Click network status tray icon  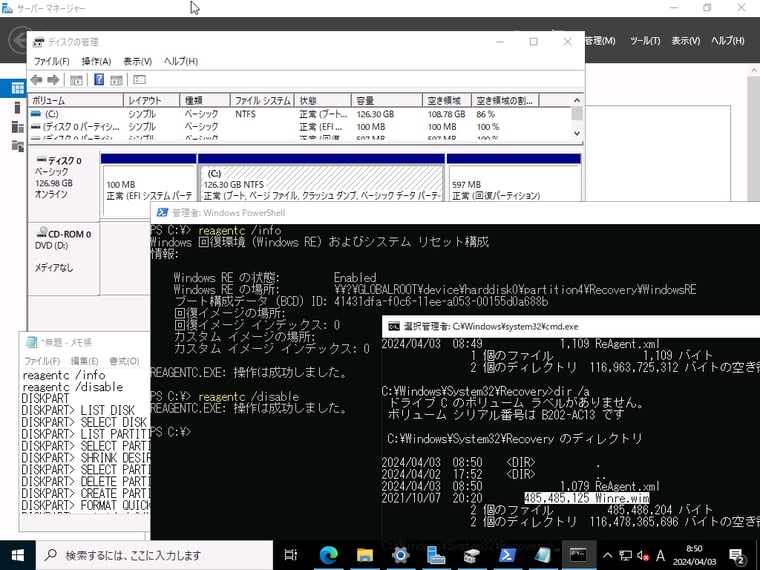[x=626, y=555]
